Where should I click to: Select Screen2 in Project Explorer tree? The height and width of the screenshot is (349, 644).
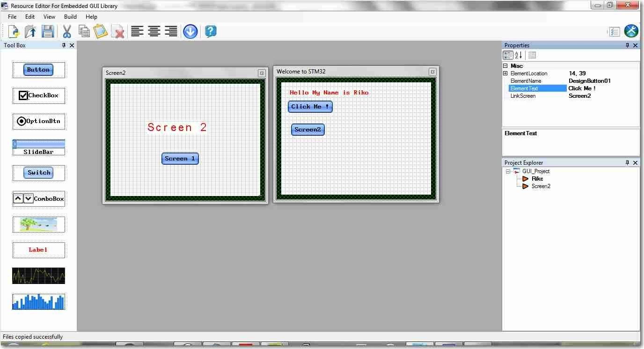tap(541, 186)
